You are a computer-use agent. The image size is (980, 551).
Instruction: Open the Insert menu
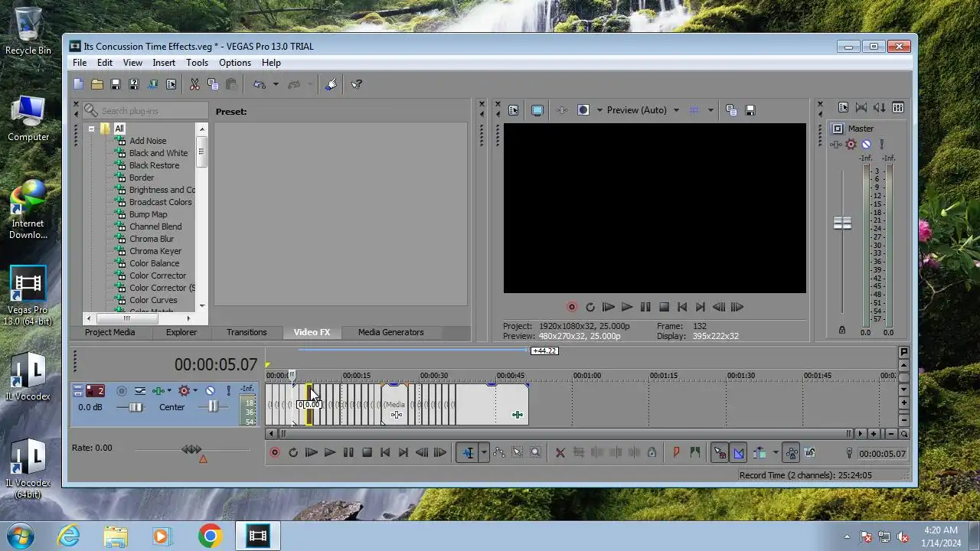tap(164, 63)
